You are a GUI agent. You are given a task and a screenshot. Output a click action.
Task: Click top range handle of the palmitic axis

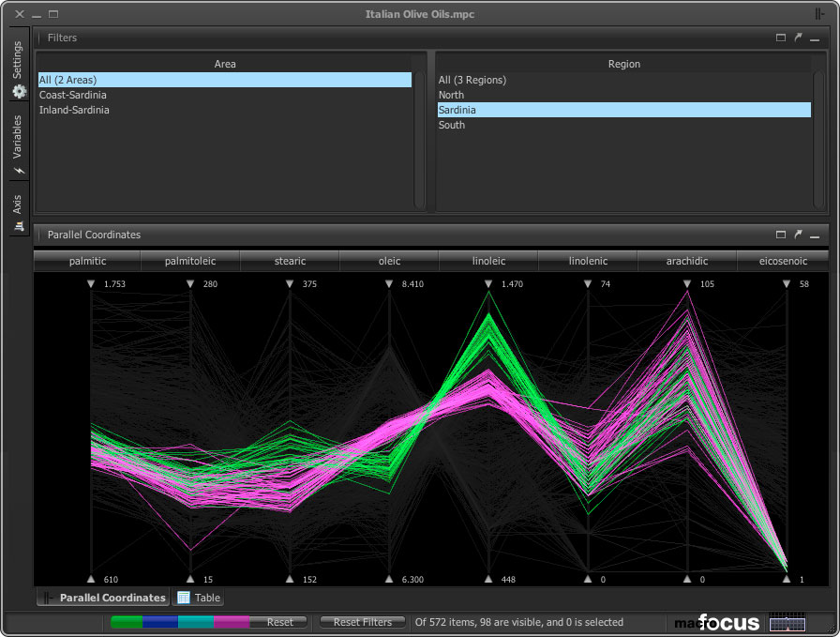(91, 283)
